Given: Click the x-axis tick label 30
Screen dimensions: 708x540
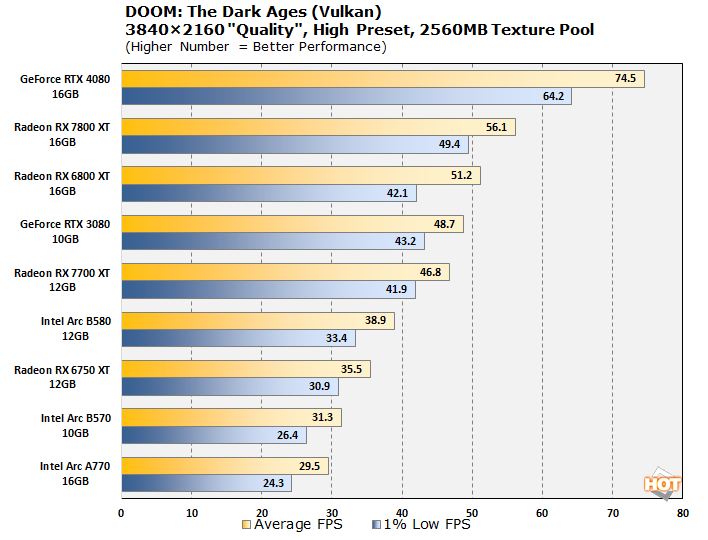Looking at the screenshot, I should pyautogui.click(x=332, y=513).
